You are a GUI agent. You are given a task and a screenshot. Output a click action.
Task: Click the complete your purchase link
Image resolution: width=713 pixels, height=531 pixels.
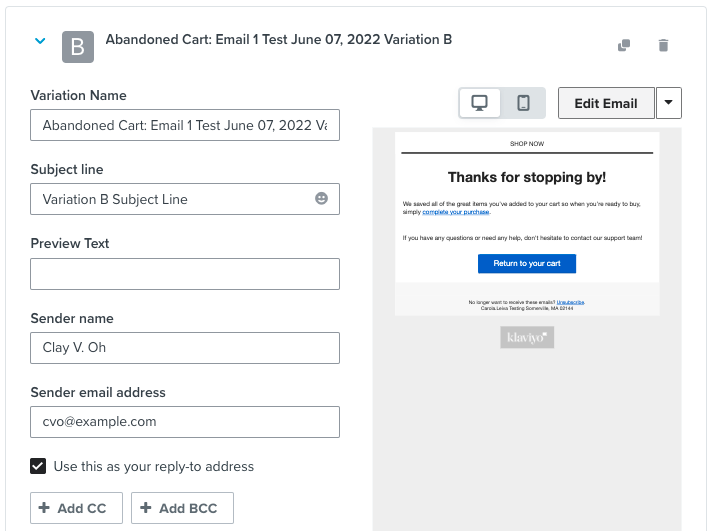click(455, 212)
